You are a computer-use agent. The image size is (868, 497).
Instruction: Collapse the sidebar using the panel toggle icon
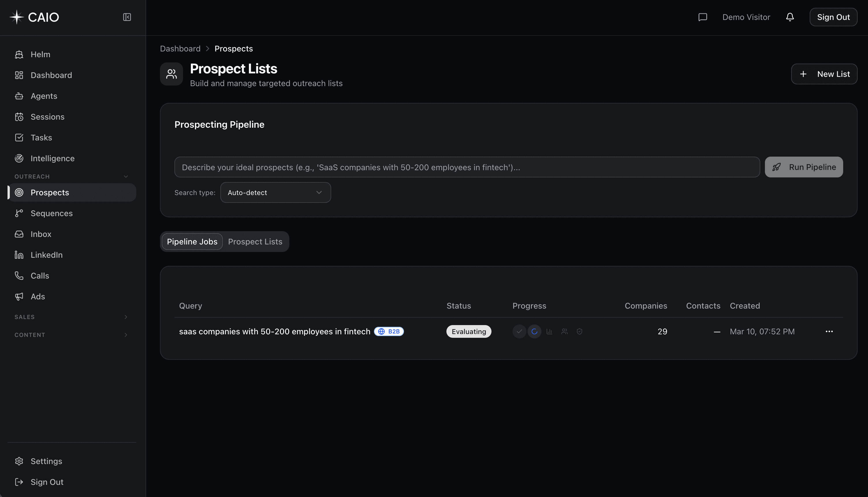point(127,17)
